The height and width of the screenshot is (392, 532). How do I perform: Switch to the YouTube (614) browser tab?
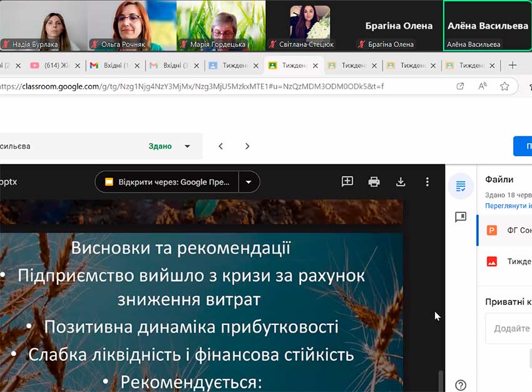(x=53, y=65)
